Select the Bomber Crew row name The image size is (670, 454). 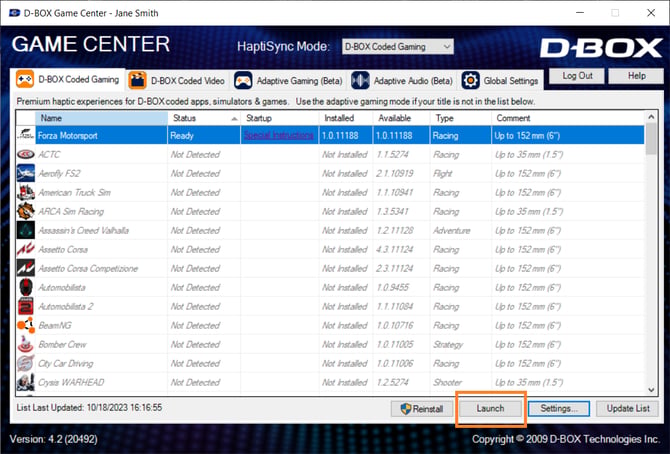click(x=62, y=345)
